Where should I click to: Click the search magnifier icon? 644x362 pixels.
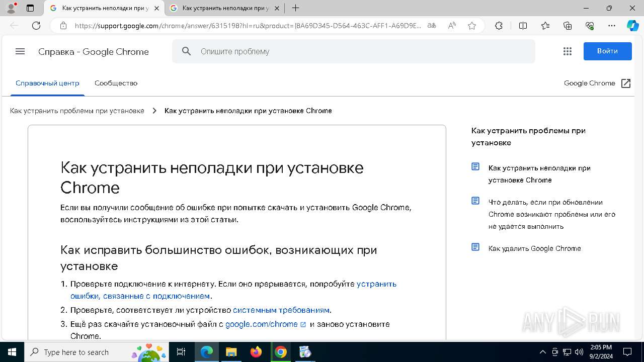[x=187, y=51]
